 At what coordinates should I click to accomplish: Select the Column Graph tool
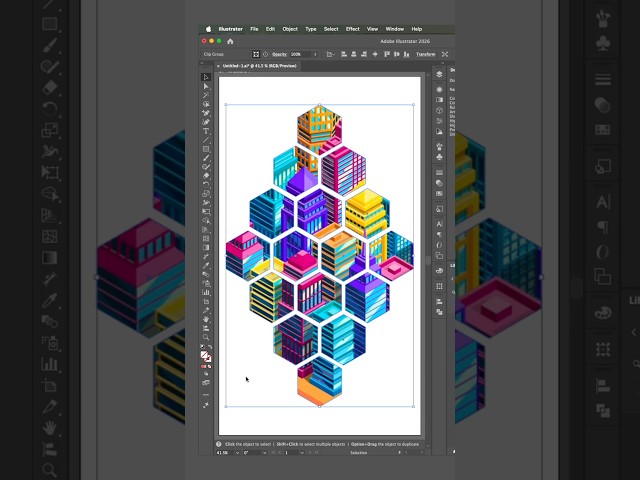point(206,292)
